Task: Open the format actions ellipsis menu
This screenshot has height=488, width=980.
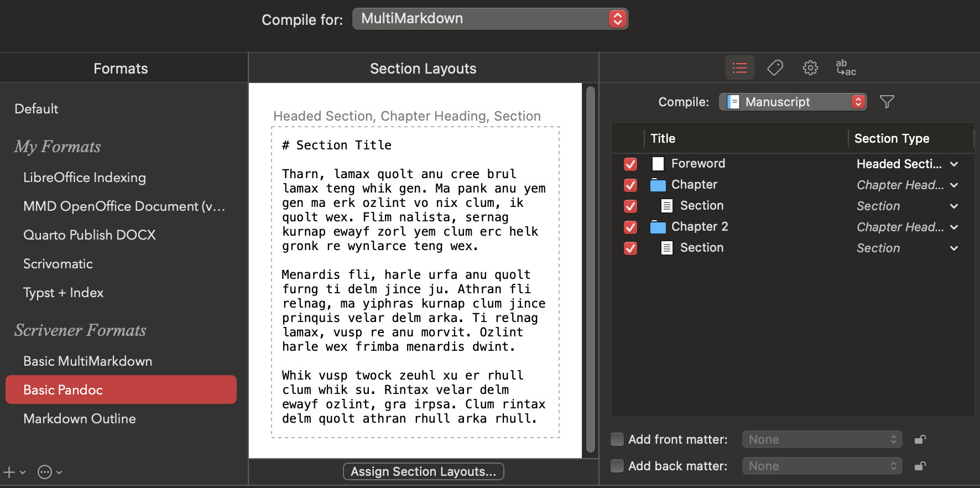Action: 50,472
